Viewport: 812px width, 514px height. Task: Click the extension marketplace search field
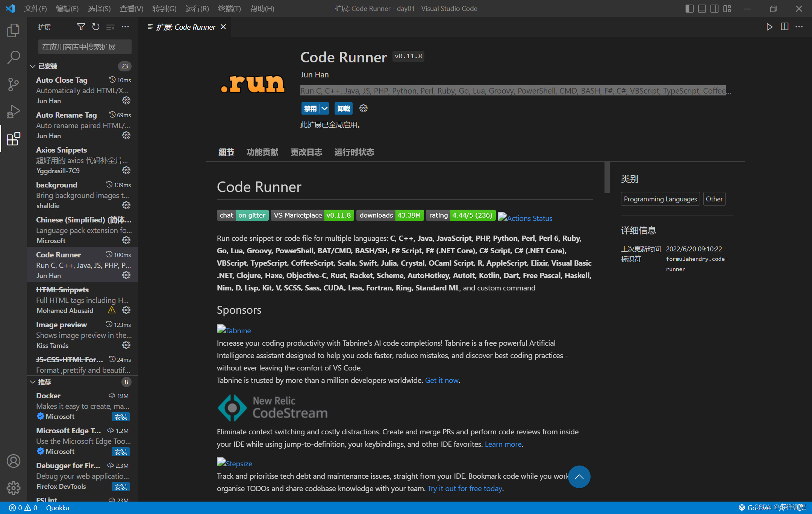coord(84,47)
